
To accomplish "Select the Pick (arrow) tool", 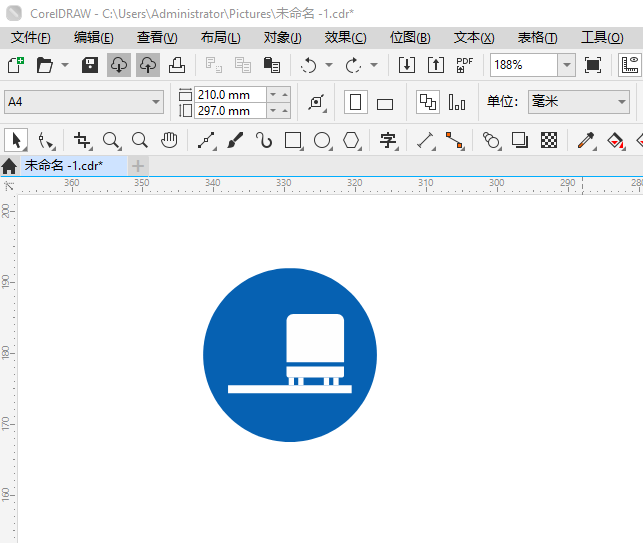I will coord(16,140).
